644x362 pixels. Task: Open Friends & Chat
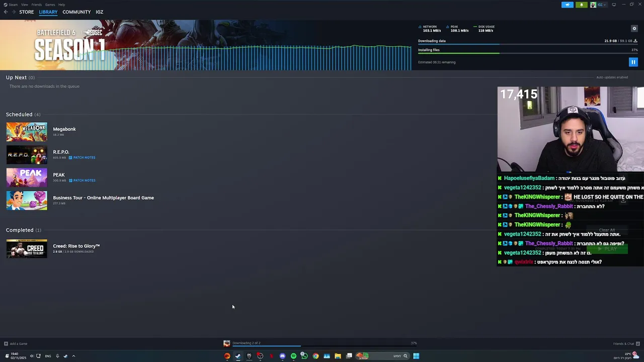626,344
